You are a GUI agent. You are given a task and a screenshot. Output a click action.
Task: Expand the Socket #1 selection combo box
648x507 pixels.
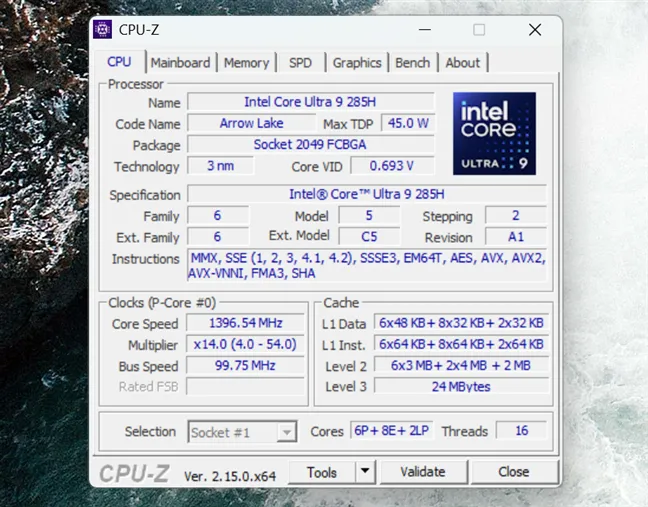[242, 432]
